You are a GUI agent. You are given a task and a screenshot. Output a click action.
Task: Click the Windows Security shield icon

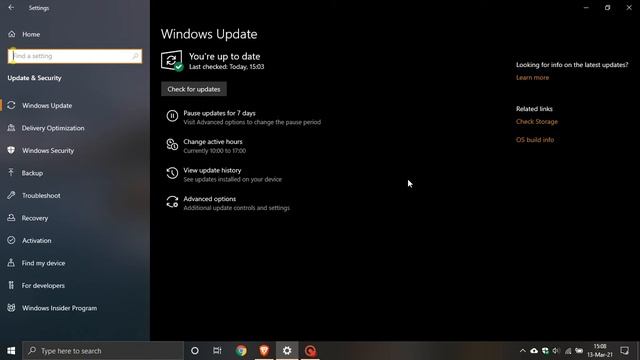tap(11, 150)
